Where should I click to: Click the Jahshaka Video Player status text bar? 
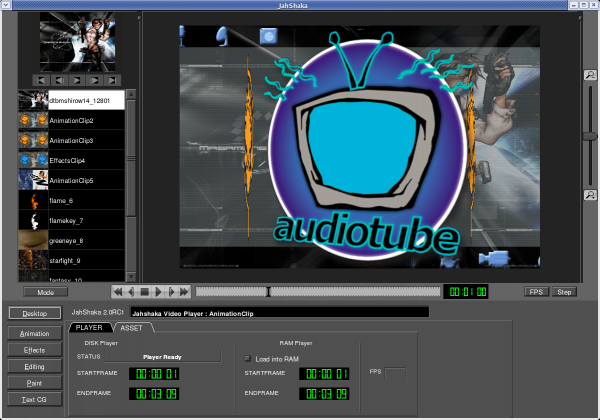pos(280,313)
